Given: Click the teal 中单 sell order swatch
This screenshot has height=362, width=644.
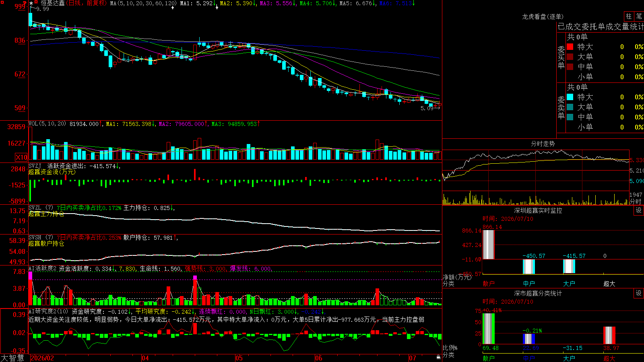Looking at the screenshot, I should [570, 117].
